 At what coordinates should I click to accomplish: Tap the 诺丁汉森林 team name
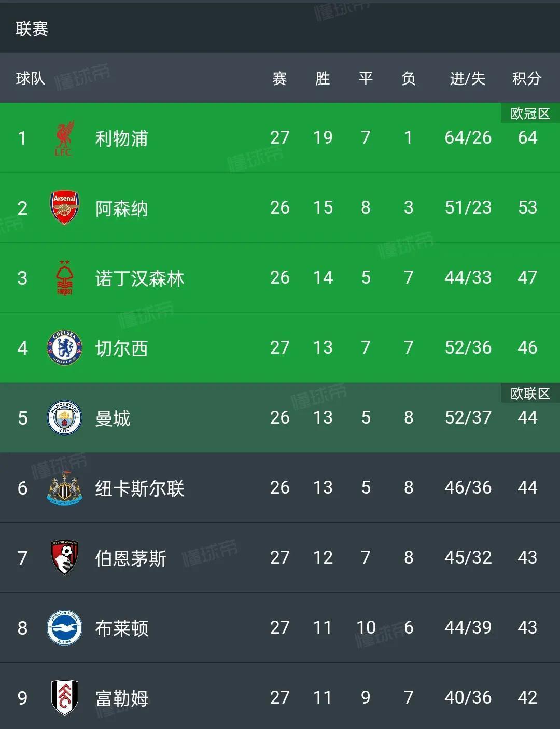[139, 278]
